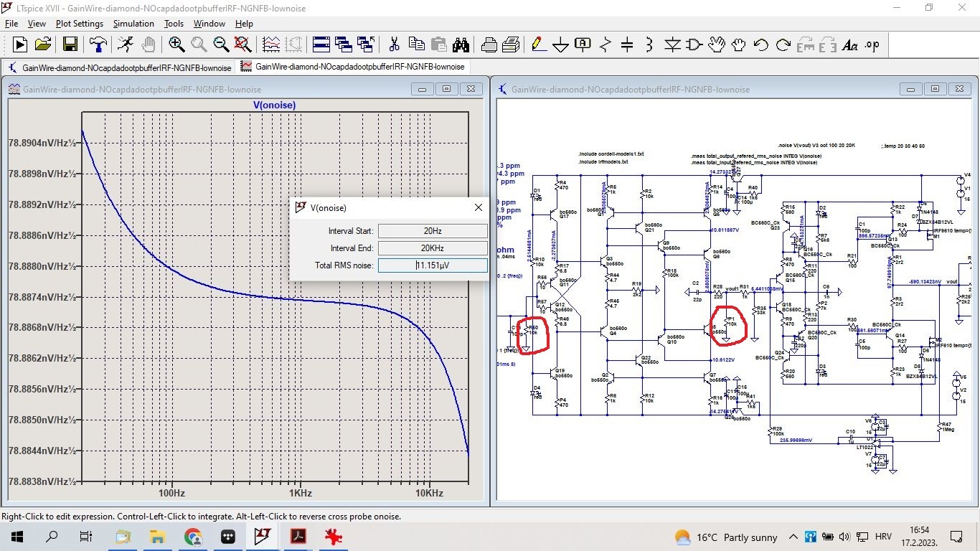
Task: Switch to the waveform GainWire-diamond tab
Action: (x=353, y=67)
